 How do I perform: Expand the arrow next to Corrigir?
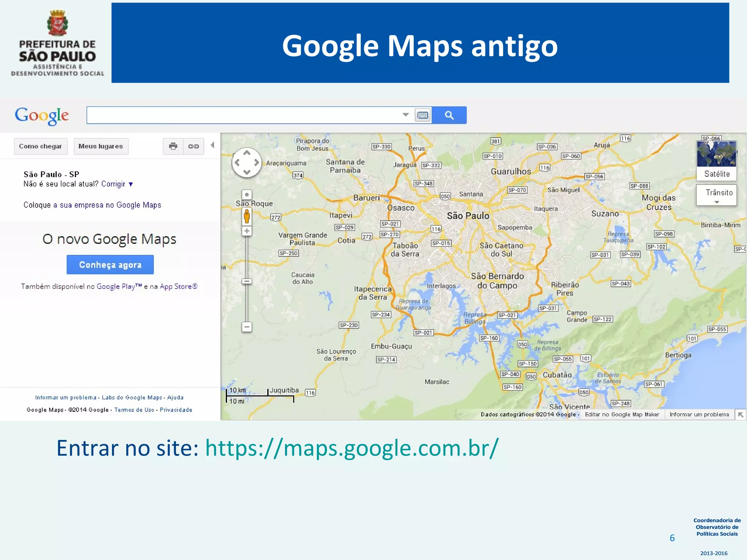pos(131,184)
